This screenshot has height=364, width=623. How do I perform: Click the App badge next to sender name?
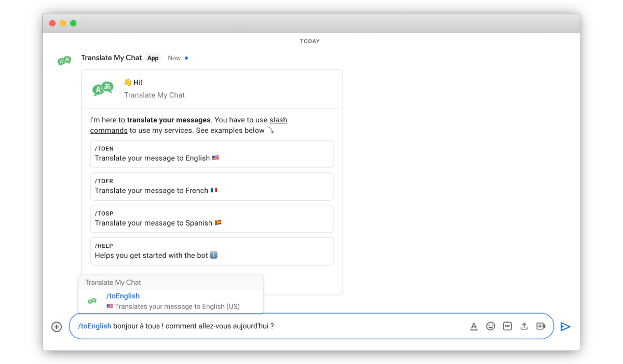click(x=153, y=58)
